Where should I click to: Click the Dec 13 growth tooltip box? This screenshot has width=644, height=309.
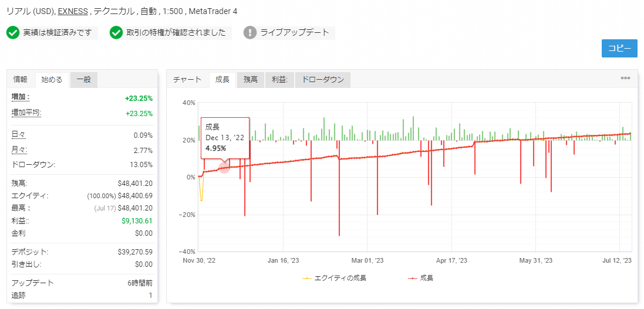point(225,137)
